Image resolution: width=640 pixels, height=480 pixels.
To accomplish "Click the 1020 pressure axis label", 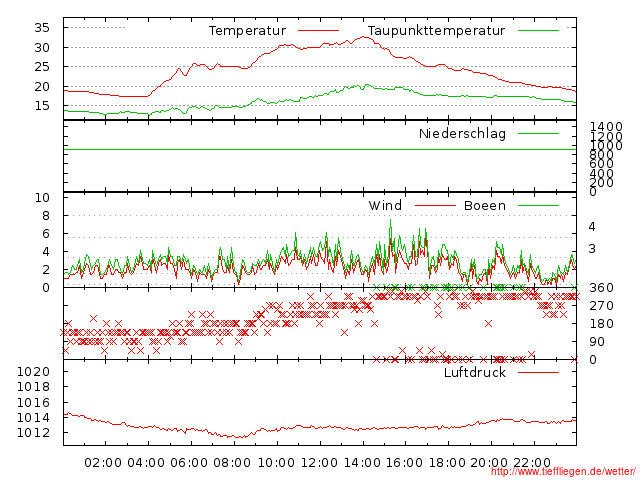I will pos(33,371).
